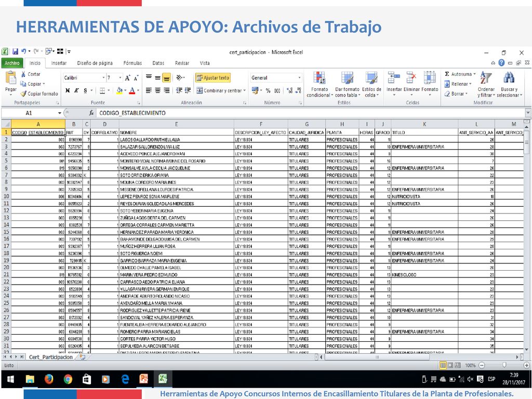This screenshot has width=532, height=399.
Task: Click the Cortar scissors icon
Action: (23, 74)
